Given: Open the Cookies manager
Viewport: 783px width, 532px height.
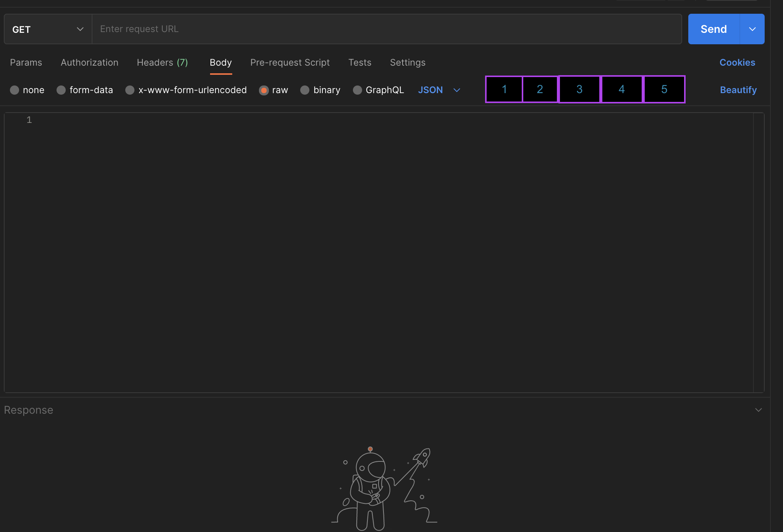Looking at the screenshot, I should tap(737, 63).
